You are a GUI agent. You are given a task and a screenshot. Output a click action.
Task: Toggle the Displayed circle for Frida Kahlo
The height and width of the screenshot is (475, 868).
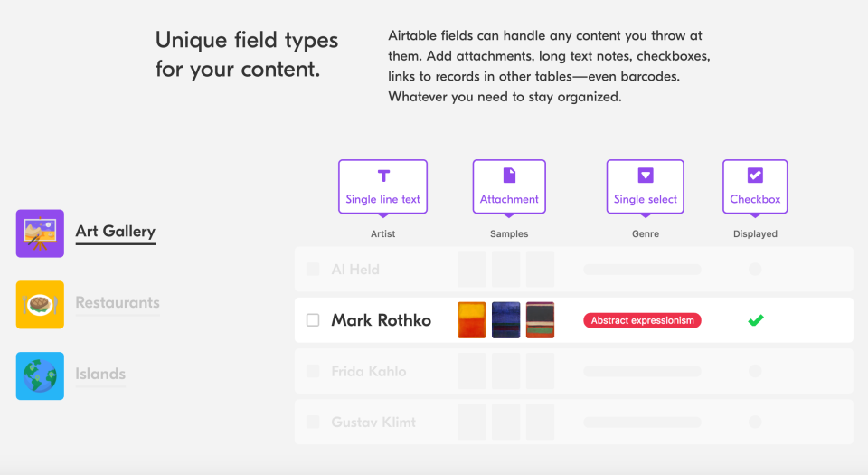[755, 371]
